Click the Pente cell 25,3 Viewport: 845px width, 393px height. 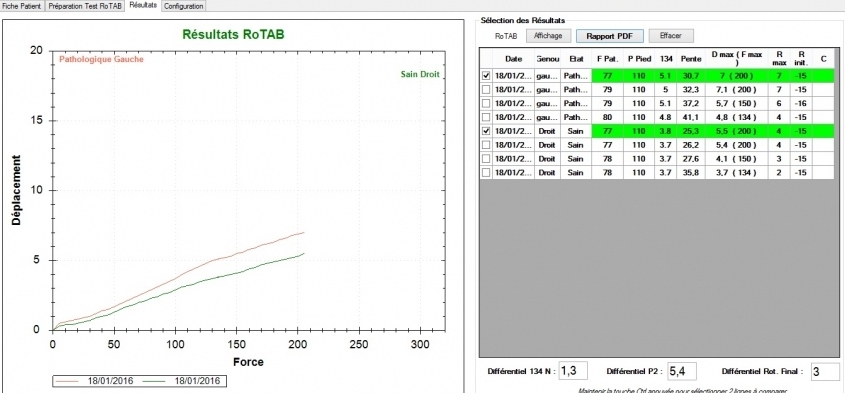point(691,130)
